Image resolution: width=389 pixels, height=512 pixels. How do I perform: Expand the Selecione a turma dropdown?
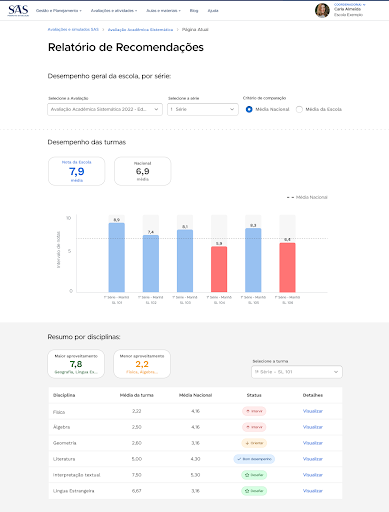click(x=297, y=372)
